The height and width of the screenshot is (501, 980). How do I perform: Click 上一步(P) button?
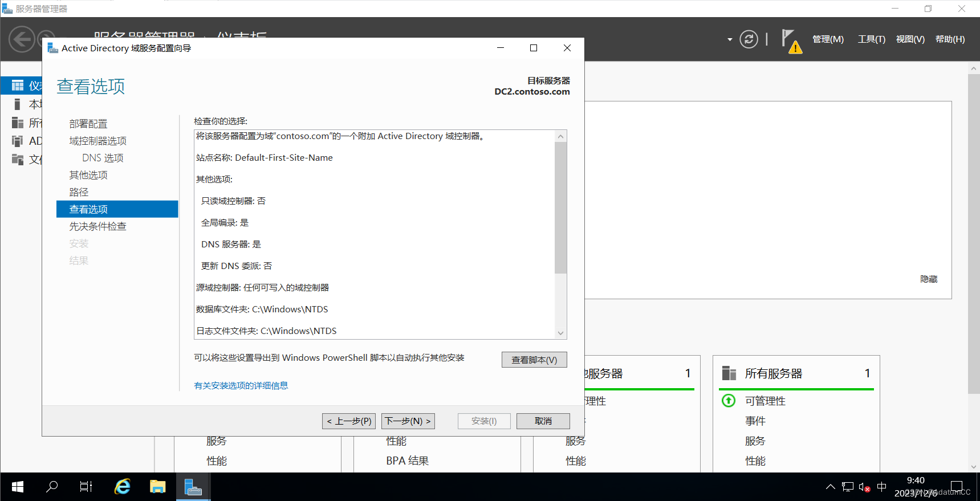pyautogui.click(x=349, y=421)
